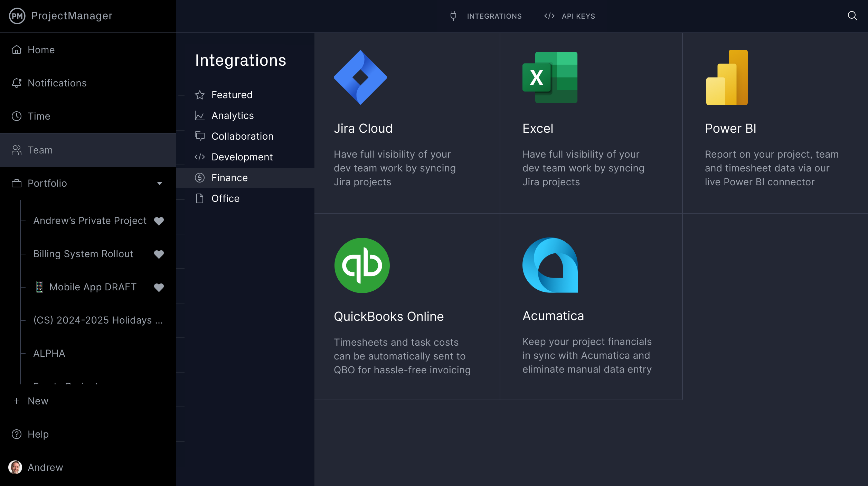Click the Acumatica logo
This screenshot has width=868, height=486.
tap(550, 265)
